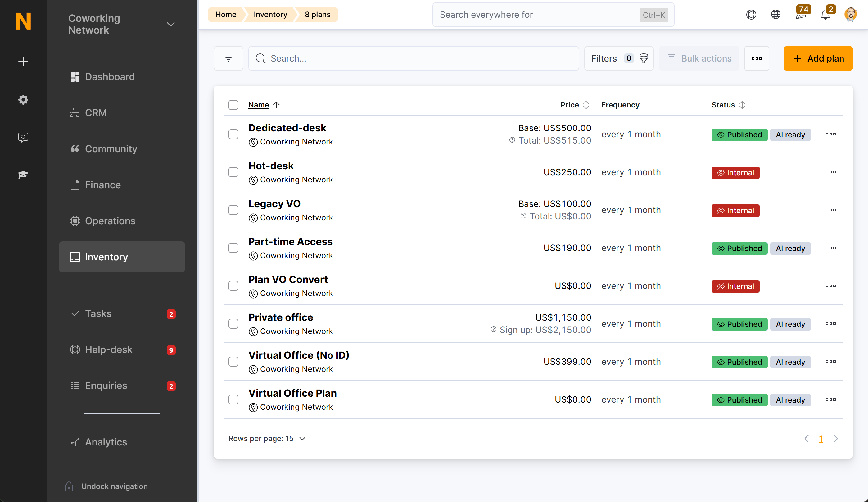Click info icon beside Total: US$515.00
Image resolution: width=868 pixels, height=502 pixels.
512,140
